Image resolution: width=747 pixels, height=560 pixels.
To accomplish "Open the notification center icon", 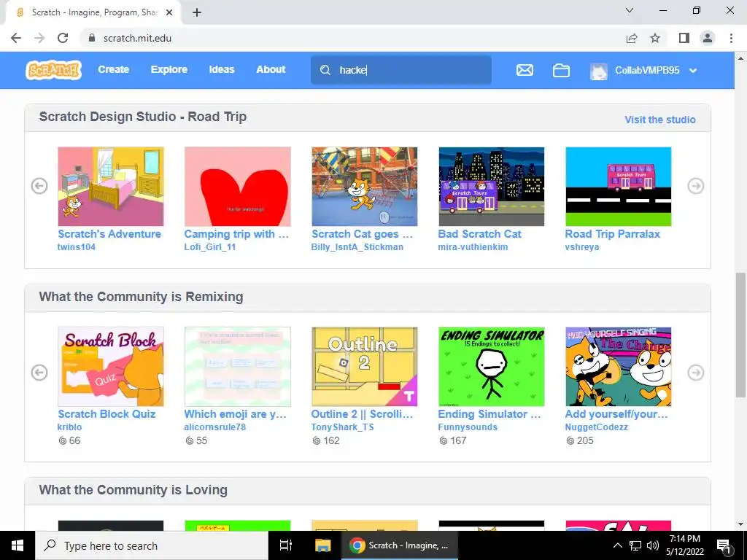I will [x=724, y=545].
